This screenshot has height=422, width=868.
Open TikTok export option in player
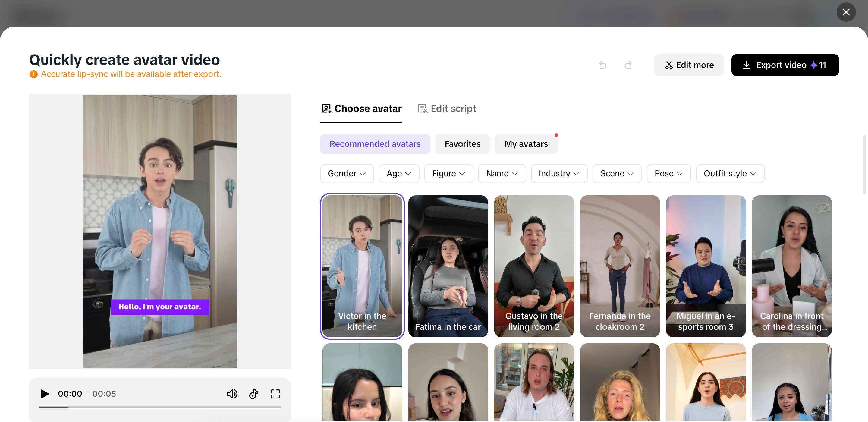point(254,394)
